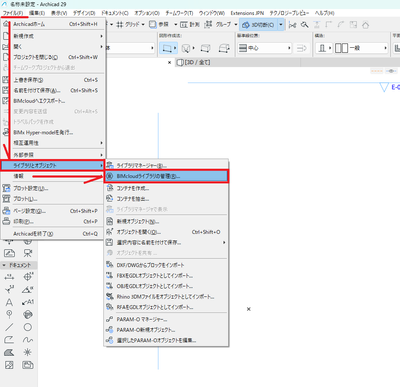The image size is (400, 387).
Task: Open ライブラリマネージャー(B)... from the submenu
Action: [x=166, y=166]
